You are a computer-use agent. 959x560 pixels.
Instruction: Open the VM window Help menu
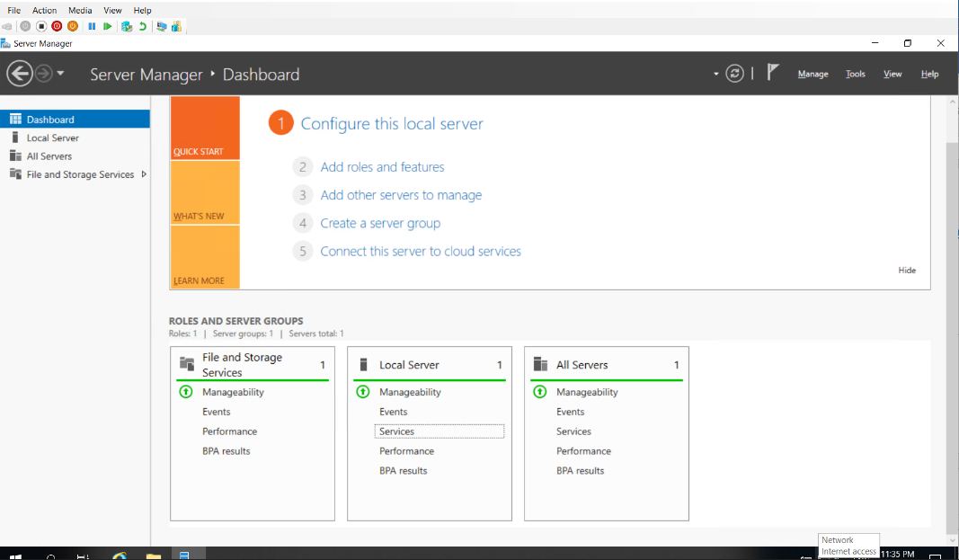(x=143, y=11)
